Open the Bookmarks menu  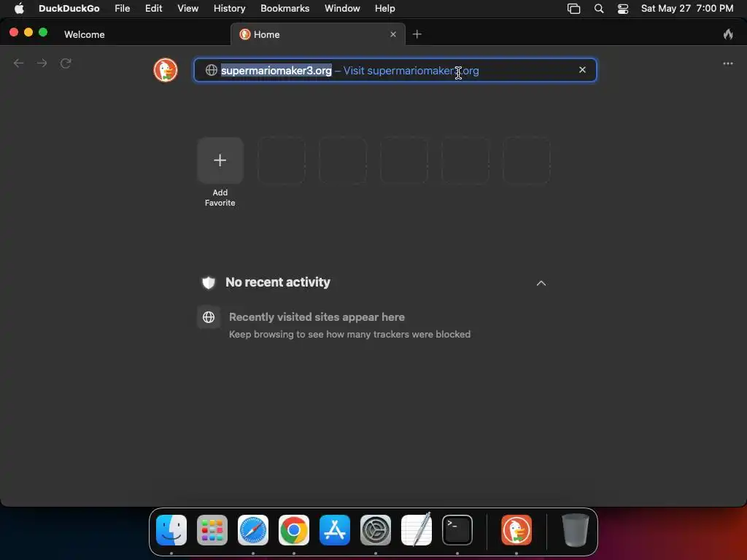[285, 8]
